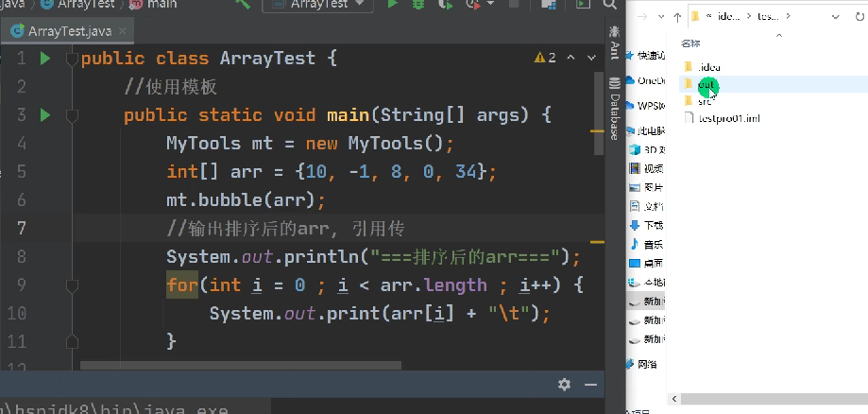Click ArrayTest breadcrumb in navigation bar
This screenshot has width=868, height=414.
(x=77, y=4)
